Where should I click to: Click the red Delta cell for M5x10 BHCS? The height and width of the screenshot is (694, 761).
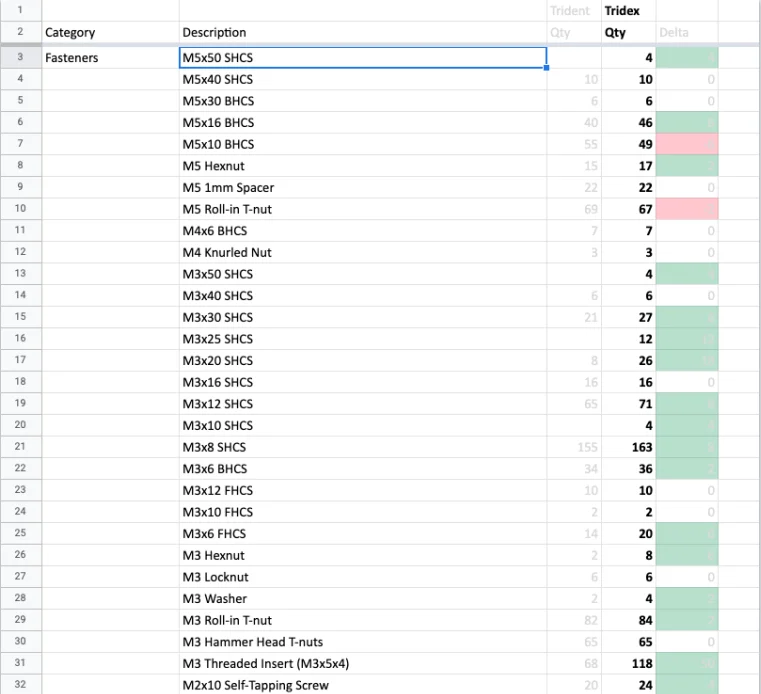tap(687, 144)
